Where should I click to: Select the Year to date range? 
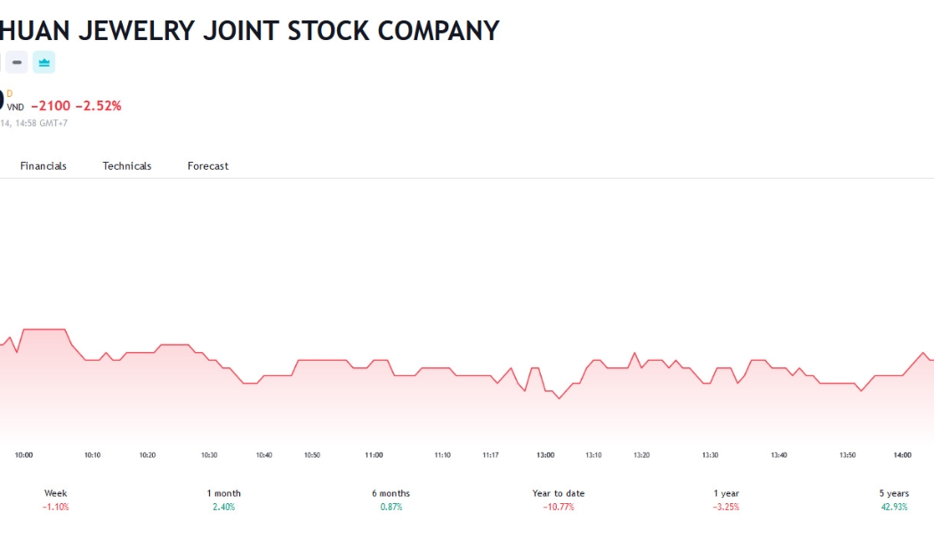558,500
